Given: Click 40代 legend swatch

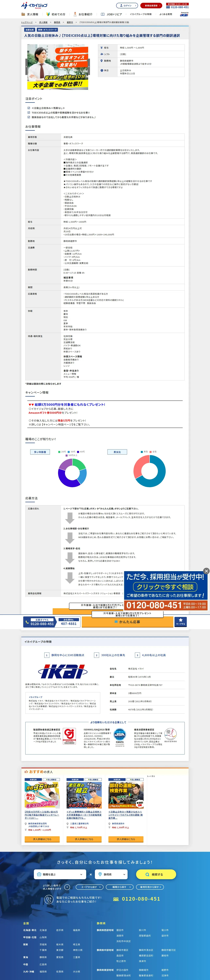Looking at the screenshot, I should point(78,452).
